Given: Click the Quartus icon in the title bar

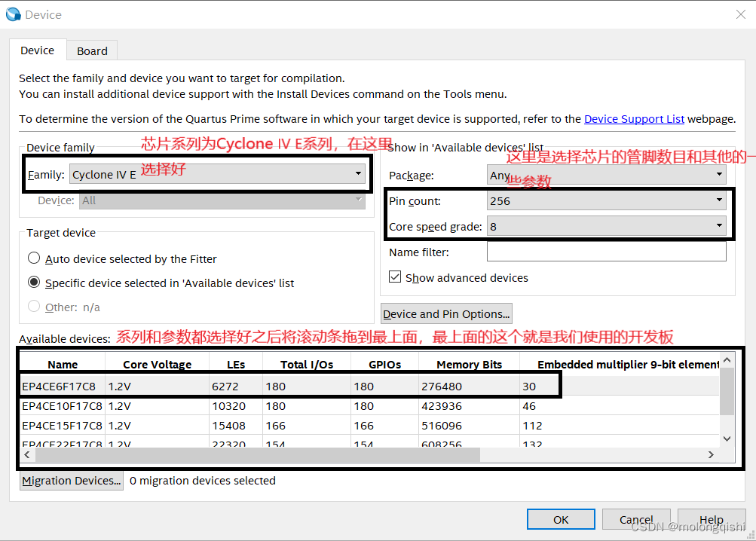Looking at the screenshot, I should 14,14.
